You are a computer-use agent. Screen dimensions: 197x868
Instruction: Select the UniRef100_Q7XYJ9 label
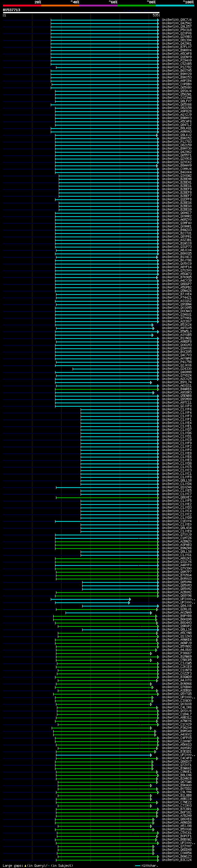tap(176, 535)
